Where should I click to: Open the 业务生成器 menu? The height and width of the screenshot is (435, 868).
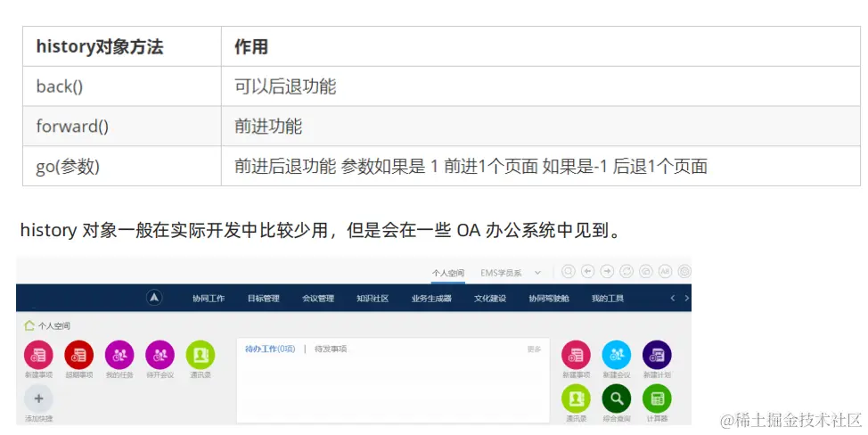431,299
